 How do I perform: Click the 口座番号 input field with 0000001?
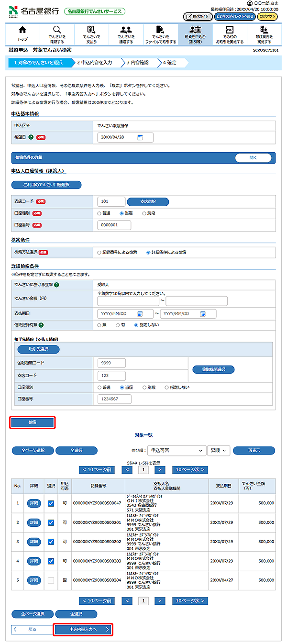pos(114,225)
